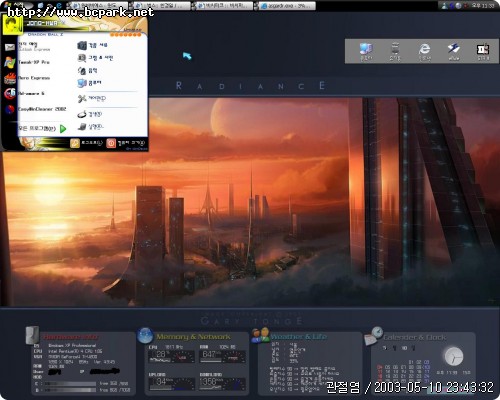Click the Log Off (로그오프) button
Image resolution: width=500 pixels, height=400 pixels.
[87, 143]
